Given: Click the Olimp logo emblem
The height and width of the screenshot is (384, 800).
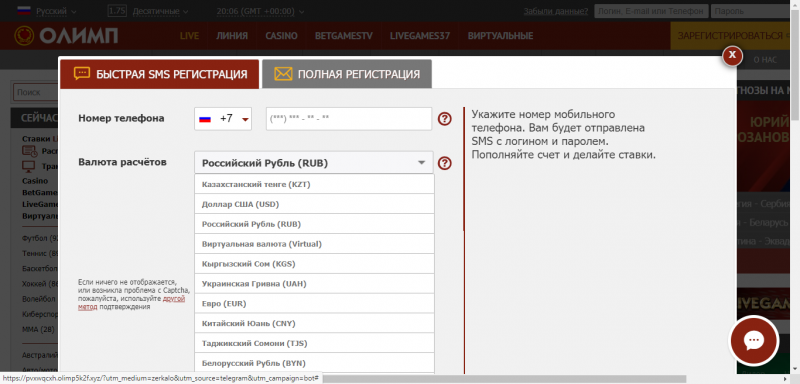Looking at the screenshot, I should 24,36.
